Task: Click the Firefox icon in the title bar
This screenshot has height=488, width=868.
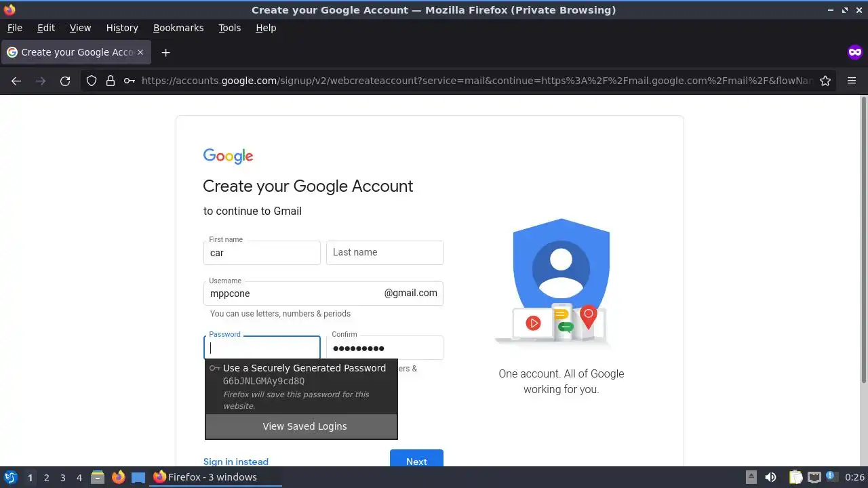Action: tap(9, 10)
